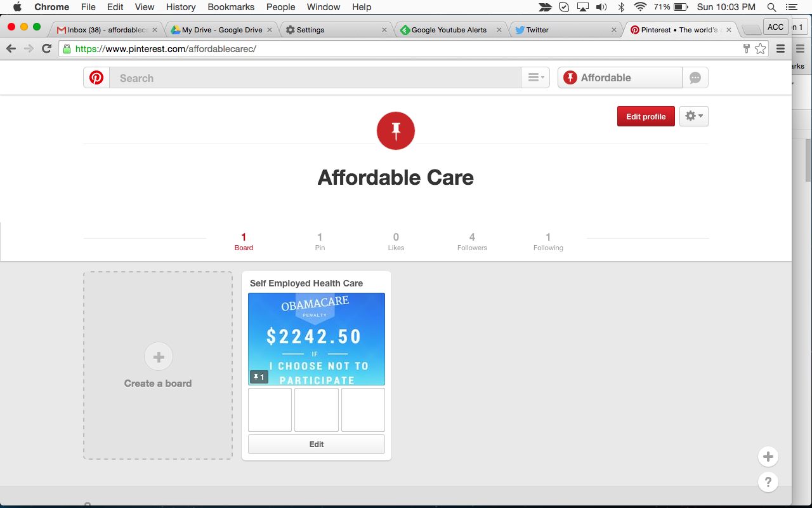Go back with the browser back arrow

point(11,48)
